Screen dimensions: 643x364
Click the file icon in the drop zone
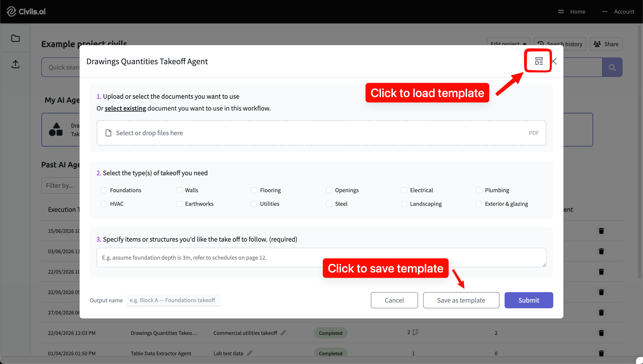[108, 133]
